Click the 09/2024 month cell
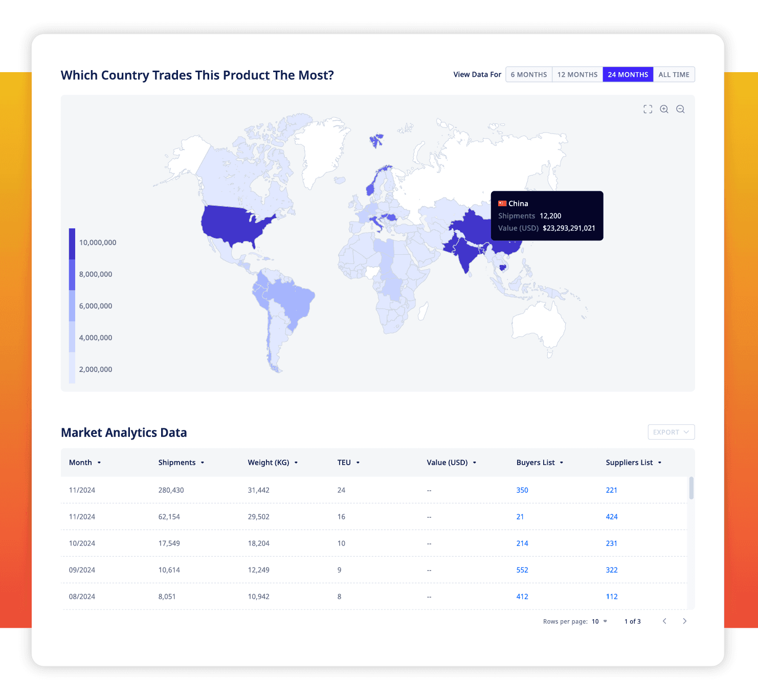 (x=82, y=570)
